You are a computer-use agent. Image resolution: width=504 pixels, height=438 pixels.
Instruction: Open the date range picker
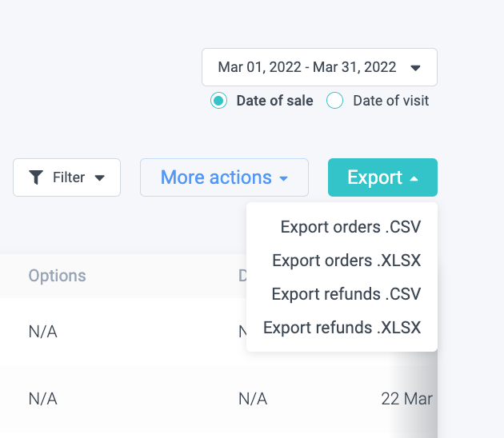click(x=307, y=67)
